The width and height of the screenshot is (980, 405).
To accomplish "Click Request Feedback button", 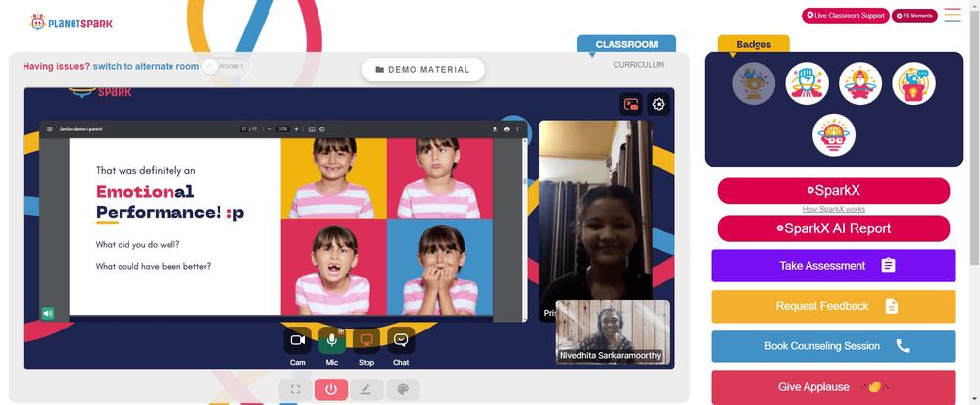I will point(834,306).
